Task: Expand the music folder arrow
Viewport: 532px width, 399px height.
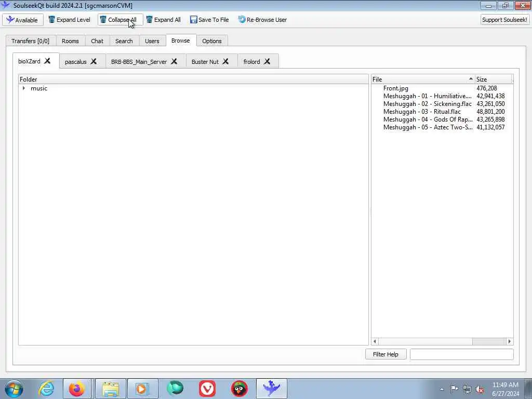Action: 24,88
